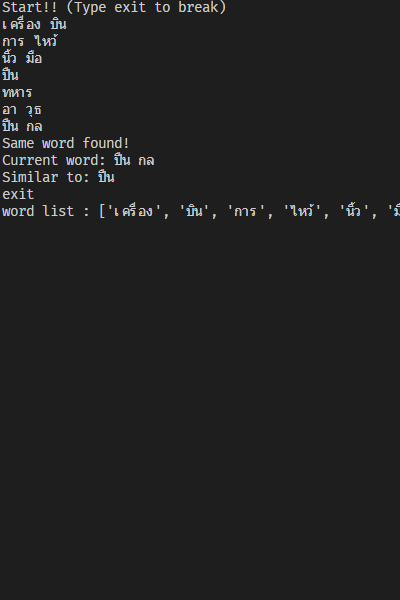Select the input line "การ ไหว้"
Viewport: 400px width, 600px height.
pyautogui.click(x=29, y=41)
